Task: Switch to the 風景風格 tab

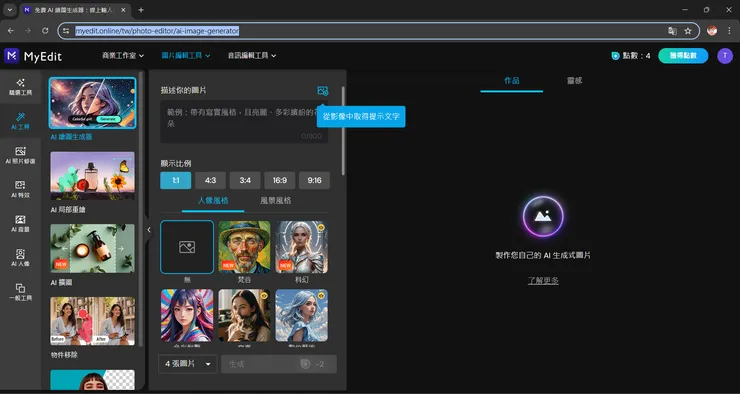Action: point(276,201)
